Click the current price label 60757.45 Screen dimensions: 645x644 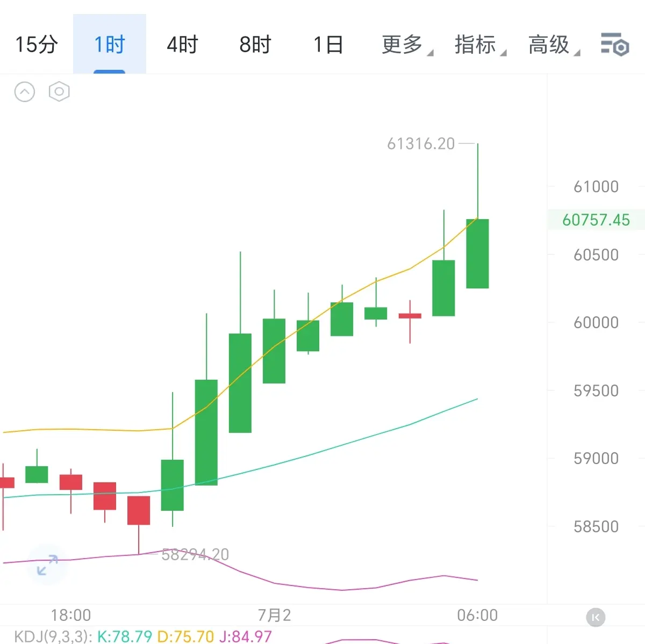tap(596, 220)
